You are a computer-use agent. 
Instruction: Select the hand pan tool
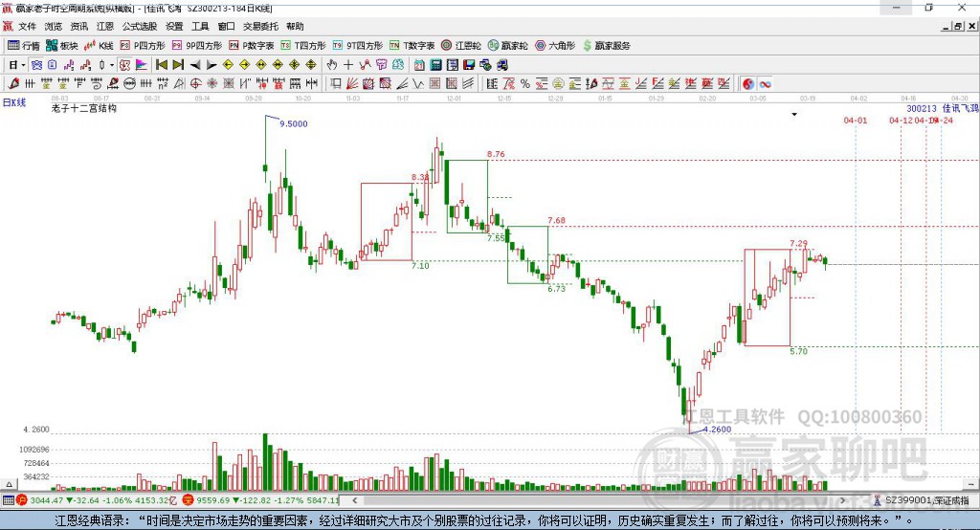332,65
